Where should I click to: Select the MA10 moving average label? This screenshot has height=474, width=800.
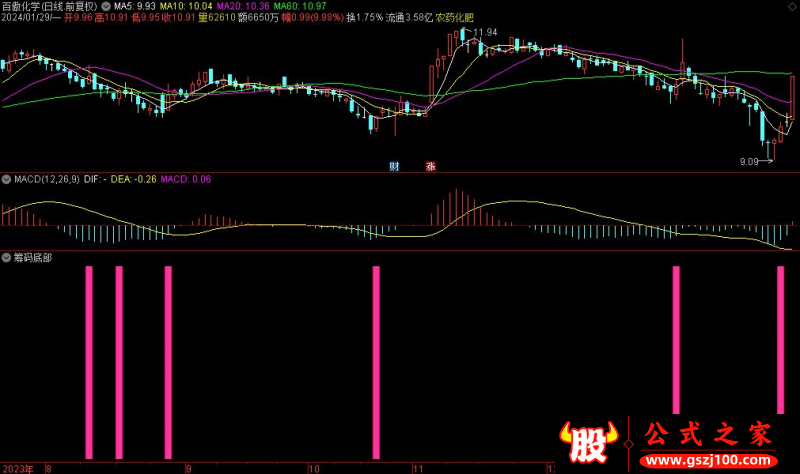point(184,5)
